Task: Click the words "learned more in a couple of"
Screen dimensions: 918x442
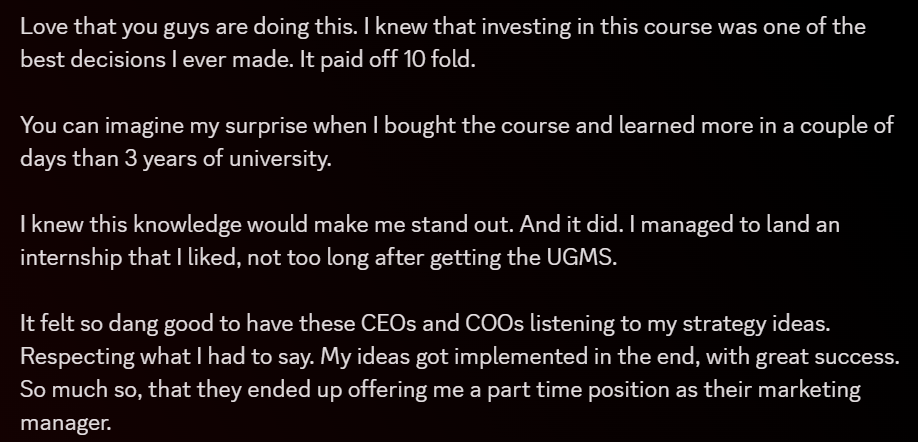Action: 756,126
